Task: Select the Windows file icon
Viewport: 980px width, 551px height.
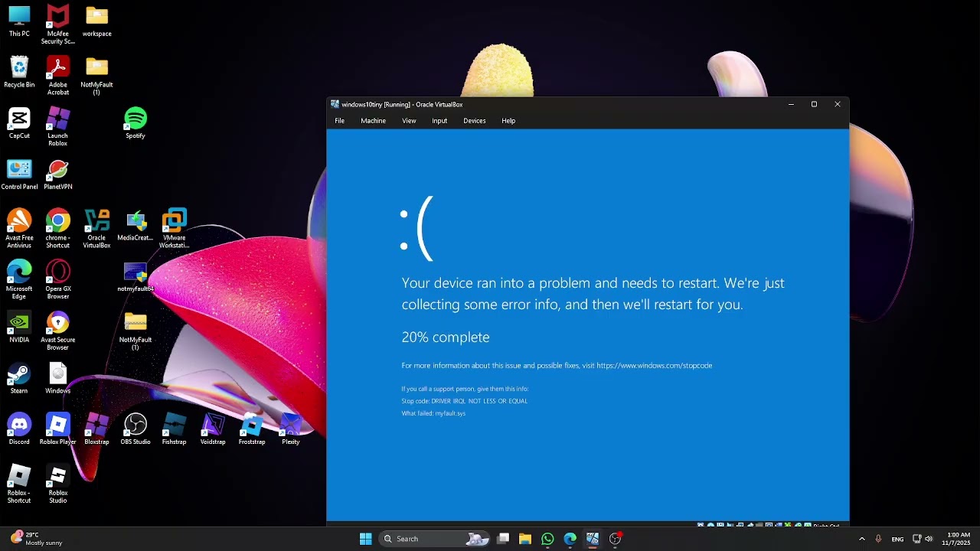Action: point(57,379)
